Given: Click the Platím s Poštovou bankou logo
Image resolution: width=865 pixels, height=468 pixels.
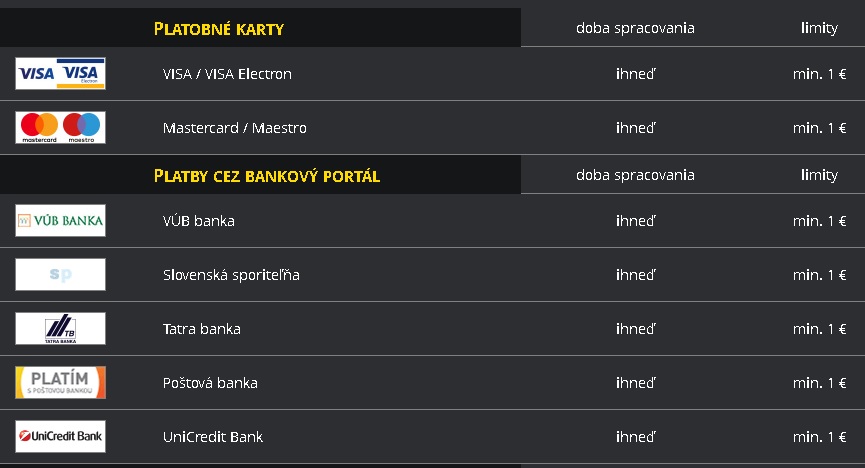Looking at the screenshot, I should (x=60, y=382).
